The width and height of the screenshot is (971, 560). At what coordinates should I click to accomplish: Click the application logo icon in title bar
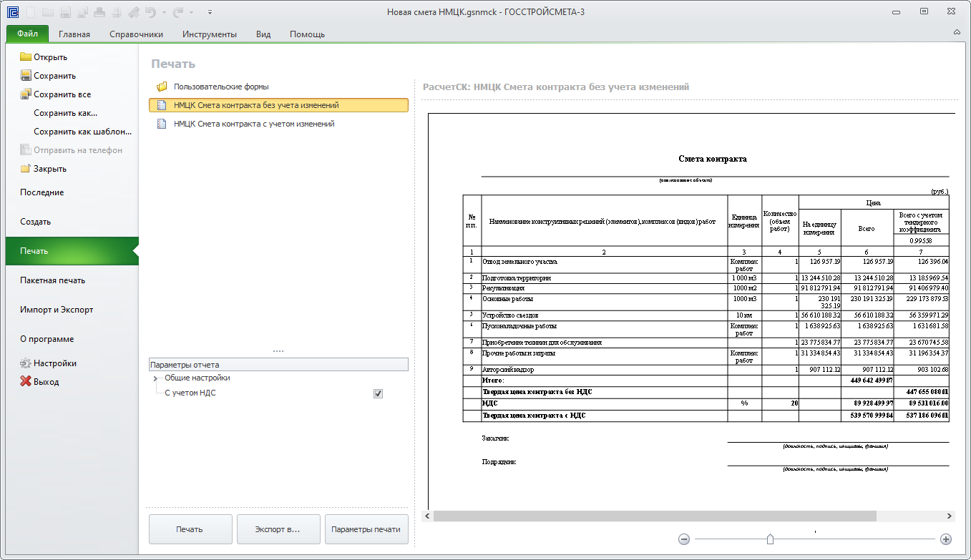pos(12,11)
